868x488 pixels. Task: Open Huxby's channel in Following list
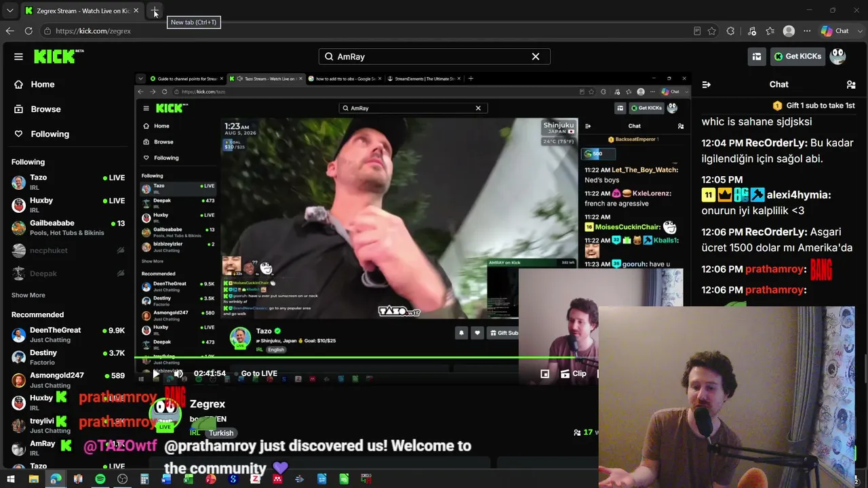pos(68,205)
